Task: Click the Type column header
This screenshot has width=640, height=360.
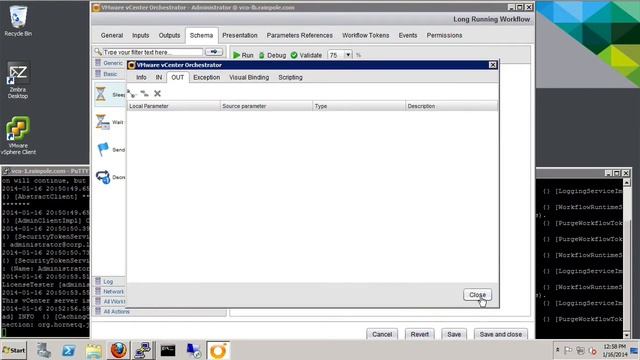Action: (x=359, y=106)
